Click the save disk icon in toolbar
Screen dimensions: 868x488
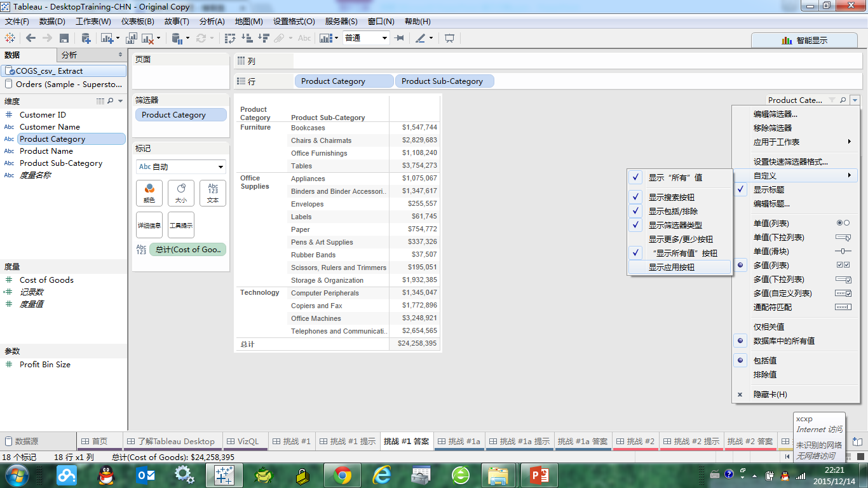point(64,38)
